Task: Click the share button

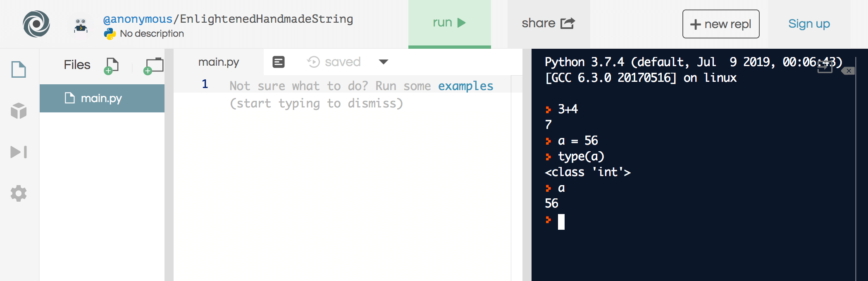Action: click(548, 24)
